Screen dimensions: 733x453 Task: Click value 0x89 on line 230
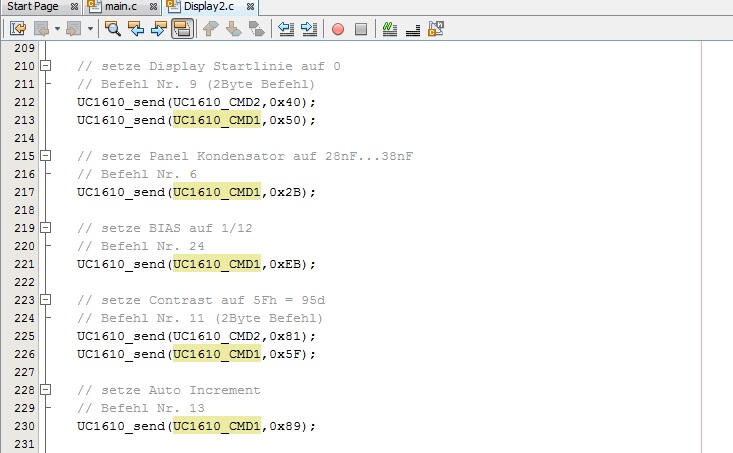pyautogui.click(x=285, y=426)
